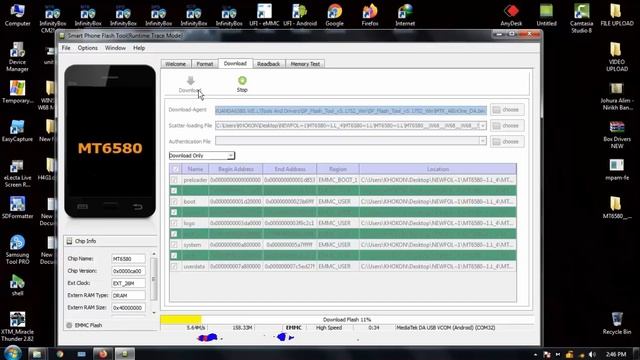Screen dimensions: 640x360
Task: Open Recycle Bin desktop icon
Action: pyautogui.click(x=617, y=323)
